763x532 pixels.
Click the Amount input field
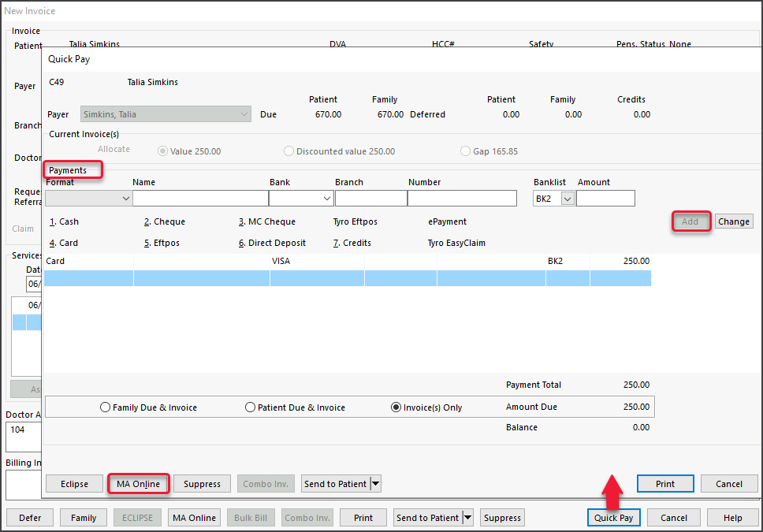click(x=606, y=199)
